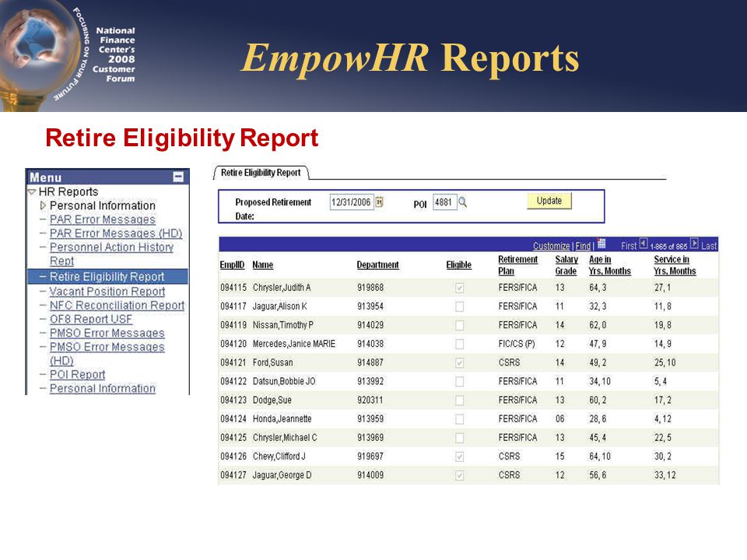
Task: Open the first PMSO Error Messages link
Action: [107, 334]
